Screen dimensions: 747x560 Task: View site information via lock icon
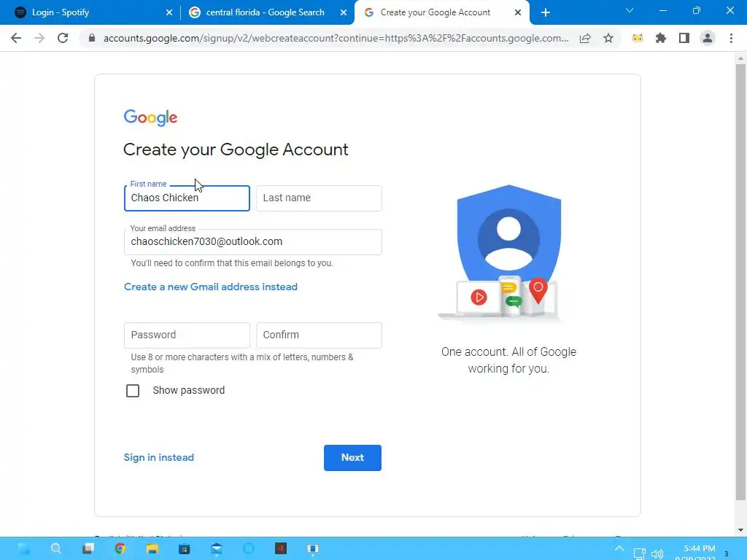point(92,38)
